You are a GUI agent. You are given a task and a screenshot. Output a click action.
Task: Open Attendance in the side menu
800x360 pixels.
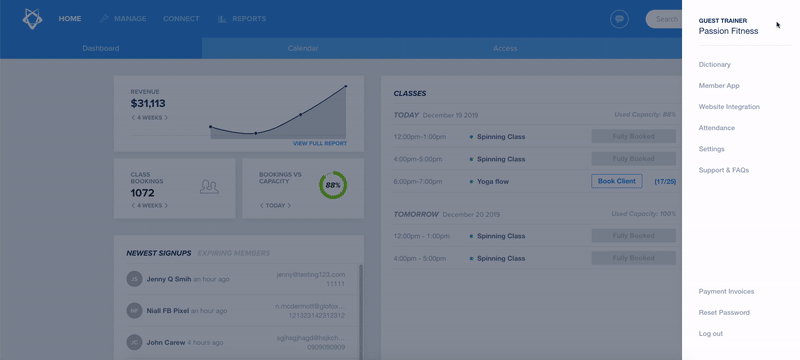click(717, 128)
